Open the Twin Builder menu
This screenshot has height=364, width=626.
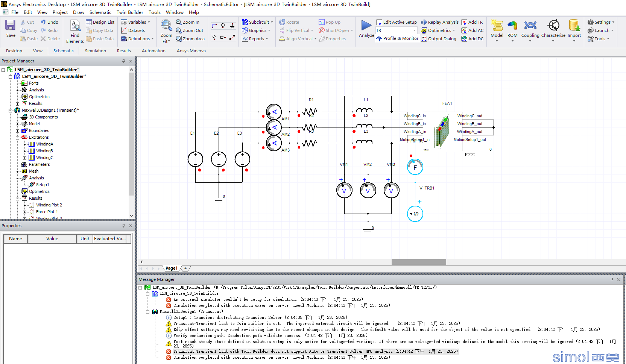coord(130,12)
